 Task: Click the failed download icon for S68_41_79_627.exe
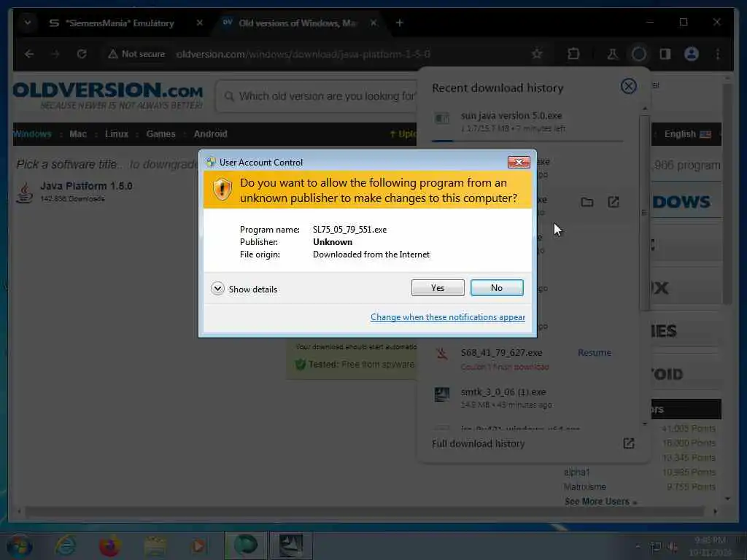pos(441,354)
